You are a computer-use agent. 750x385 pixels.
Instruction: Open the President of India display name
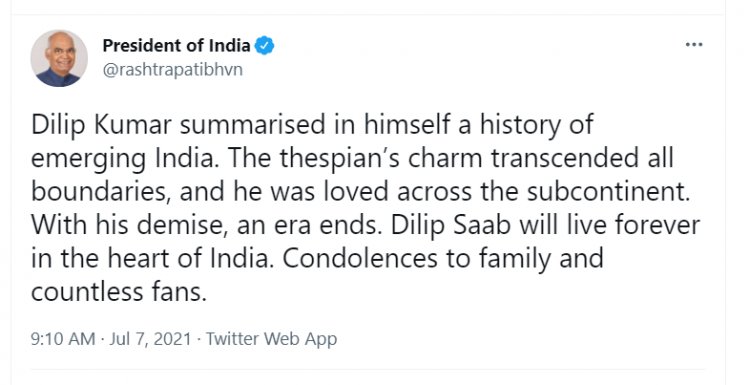176,46
